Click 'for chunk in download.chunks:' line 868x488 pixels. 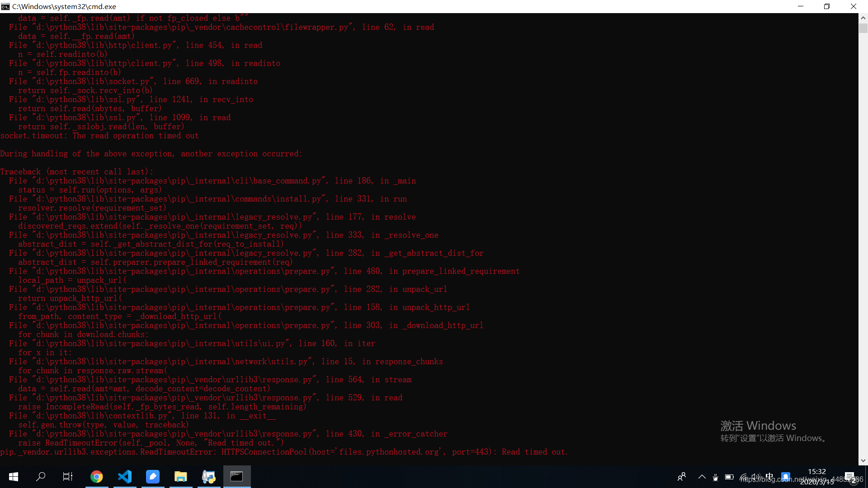pos(84,334)
